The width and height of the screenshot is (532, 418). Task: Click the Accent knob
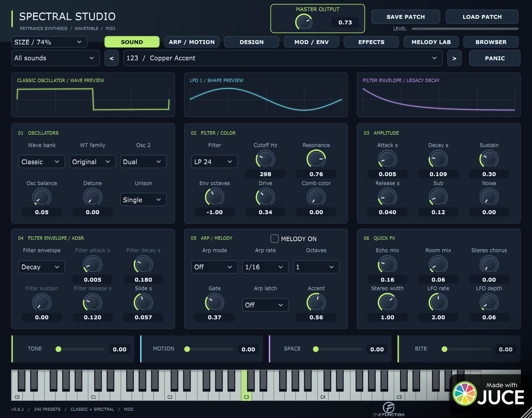coord(316,303)
